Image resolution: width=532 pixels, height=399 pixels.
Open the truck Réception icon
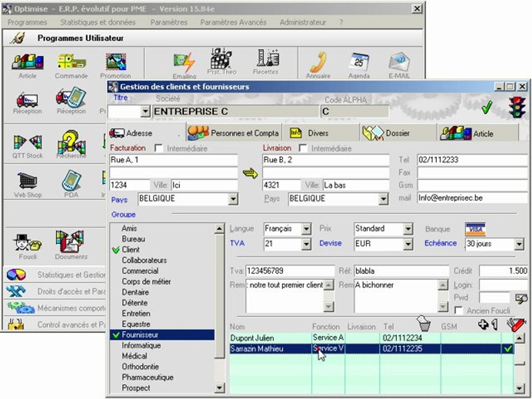tap(27, 100)
